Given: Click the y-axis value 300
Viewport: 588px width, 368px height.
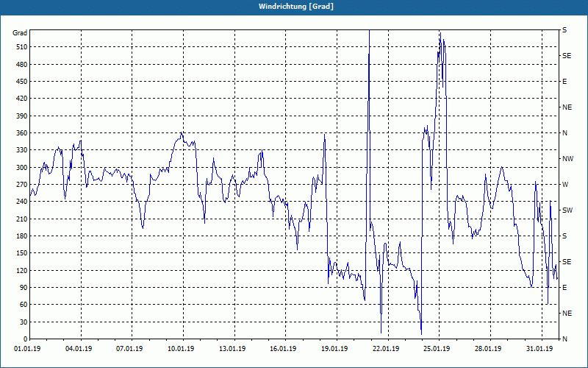Looking at the screenshot, I should coord(21,168).
